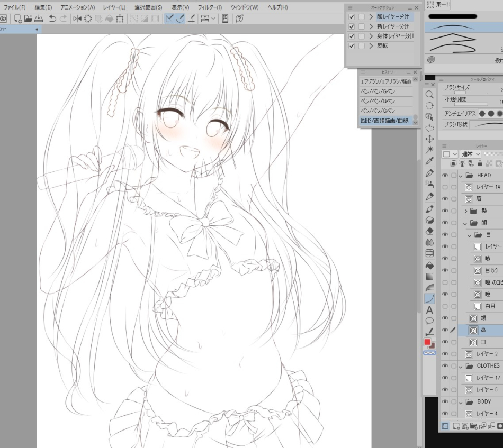Select the Pen nib tool
Screen dimensions: 503x448
point(429,173)
